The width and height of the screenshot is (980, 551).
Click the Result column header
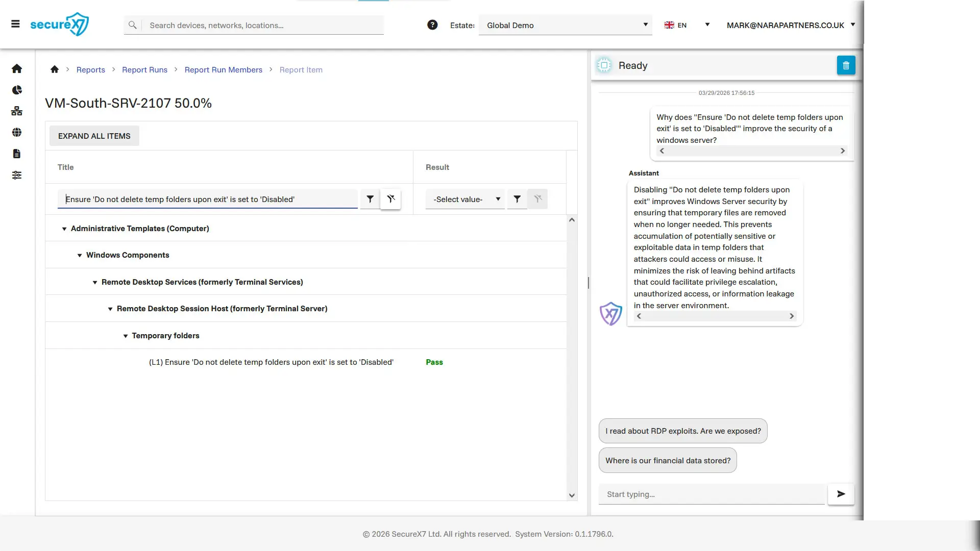tap(437, 167)
